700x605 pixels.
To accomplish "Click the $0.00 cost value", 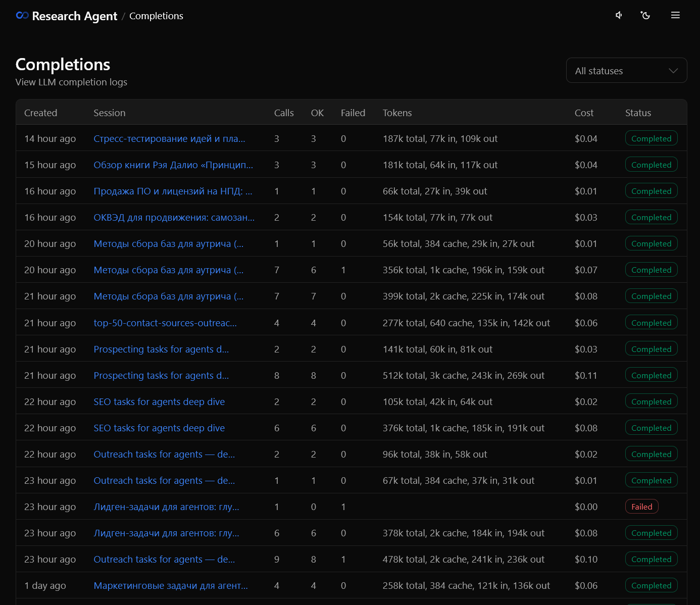I will pos(586,507).
